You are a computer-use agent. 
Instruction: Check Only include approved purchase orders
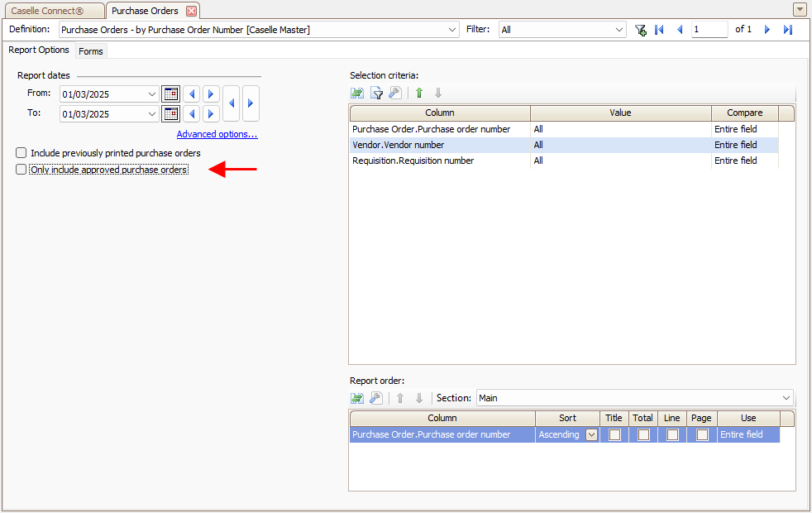pos(21,170)
